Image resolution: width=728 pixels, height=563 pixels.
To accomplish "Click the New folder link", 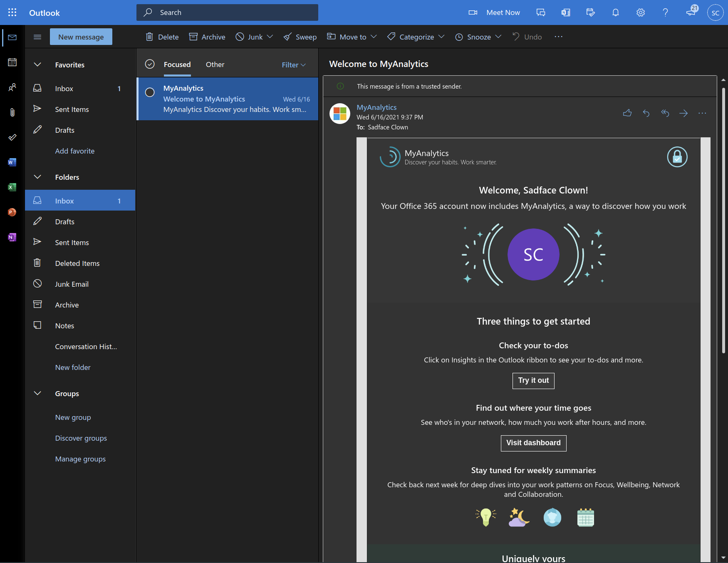I will click(x=73, y=367).
